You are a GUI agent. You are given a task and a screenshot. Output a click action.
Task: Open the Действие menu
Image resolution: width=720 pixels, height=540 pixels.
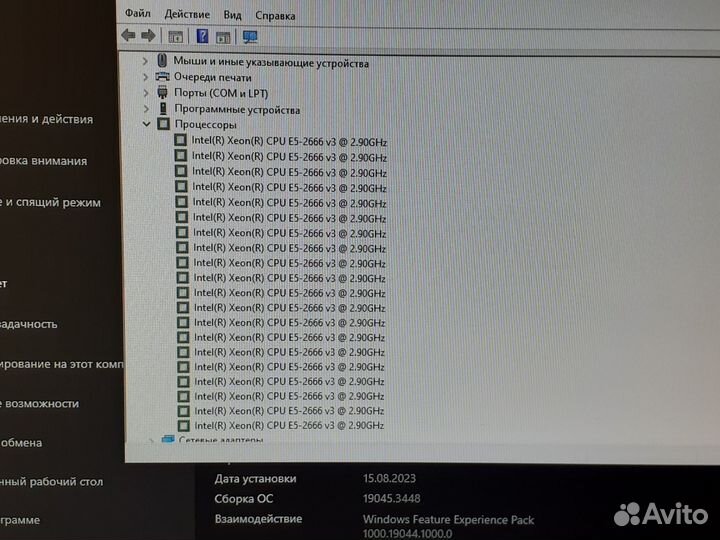[187, 14]
